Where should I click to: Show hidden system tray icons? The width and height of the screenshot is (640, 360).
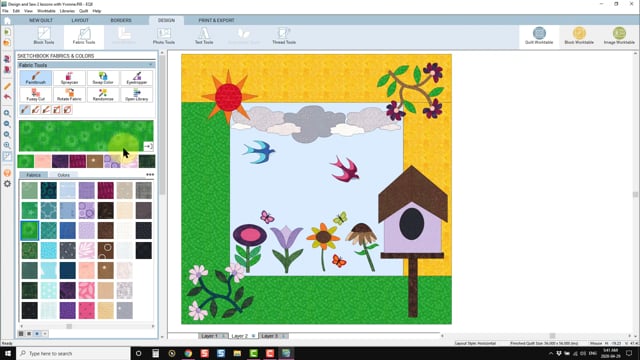pos(551,353)
